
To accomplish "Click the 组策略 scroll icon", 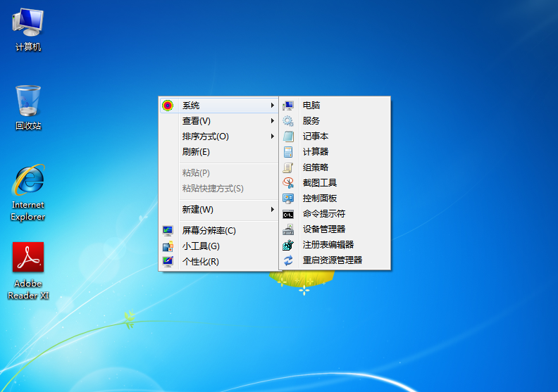I will tap(288, 167).
